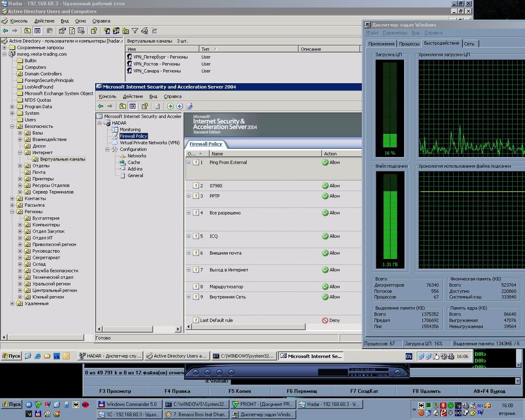525x420 pixels.
Task: Click Alt+F4 Выход button in Windows Commander
Action: [x=489, y=391]
